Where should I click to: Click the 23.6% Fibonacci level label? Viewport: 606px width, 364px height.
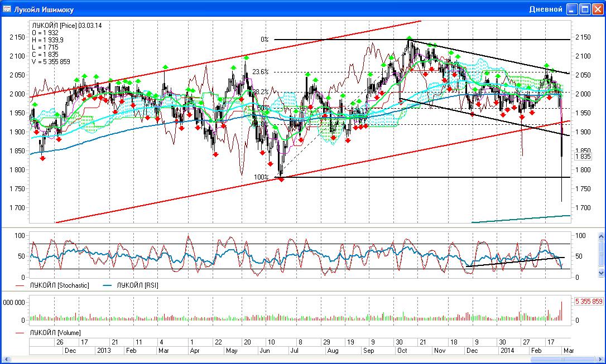point(261,72)
